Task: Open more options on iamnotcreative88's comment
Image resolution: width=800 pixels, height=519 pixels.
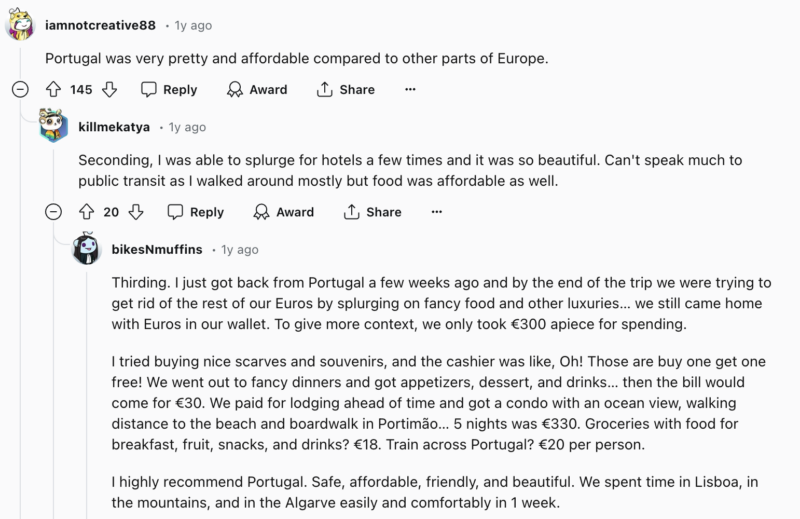Action: coord(410,90)
